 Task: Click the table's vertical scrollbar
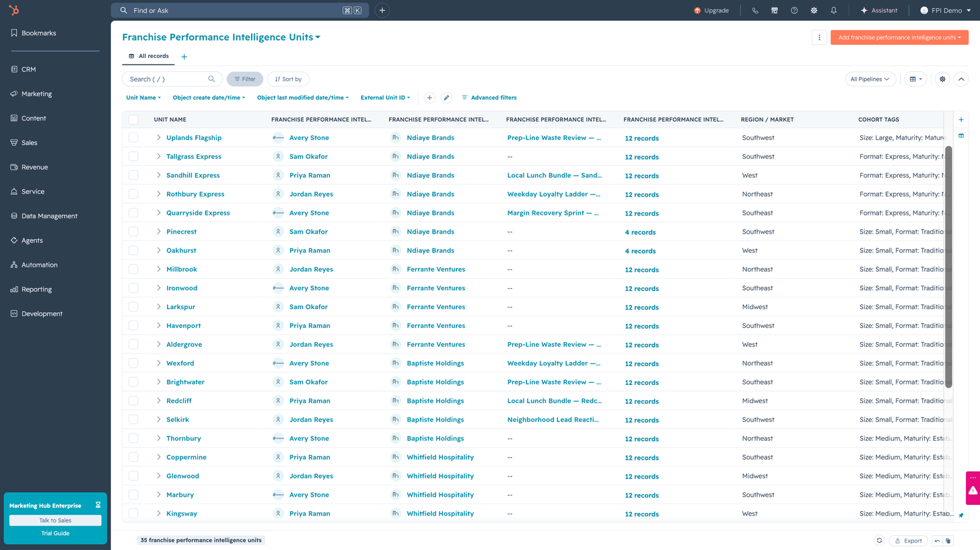point(949,267)
